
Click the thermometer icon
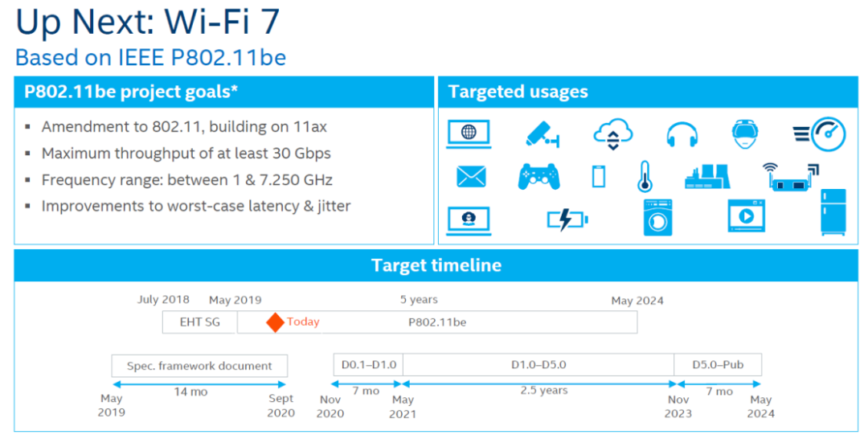[x=644, y=176]
